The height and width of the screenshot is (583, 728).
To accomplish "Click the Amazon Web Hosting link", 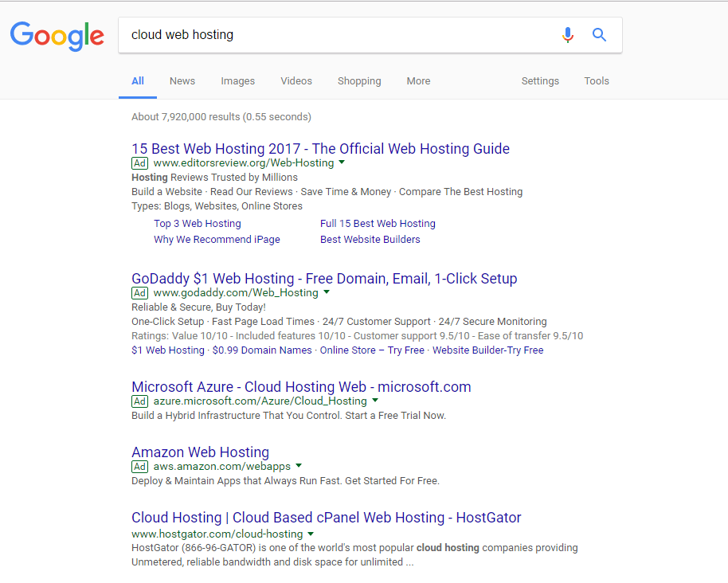I will pyautogui.click(x=200, y=452).
